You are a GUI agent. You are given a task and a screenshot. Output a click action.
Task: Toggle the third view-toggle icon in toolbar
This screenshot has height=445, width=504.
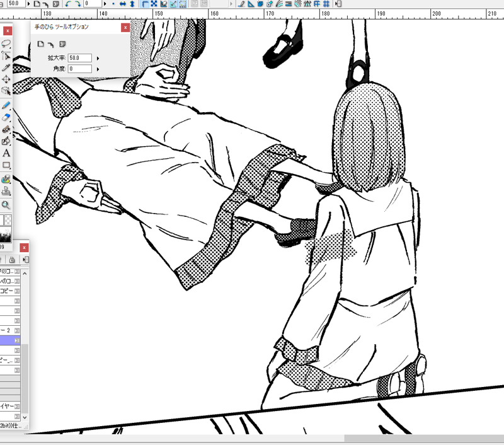click(164, 4)
